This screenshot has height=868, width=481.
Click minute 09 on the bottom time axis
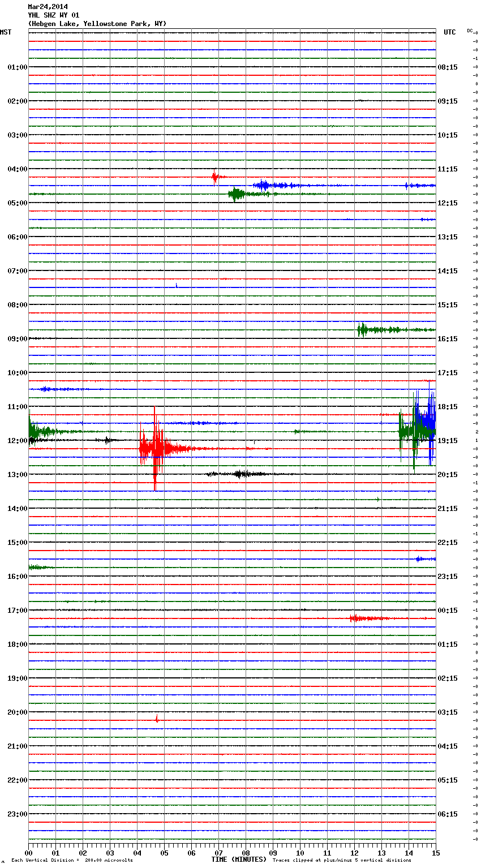273,853
